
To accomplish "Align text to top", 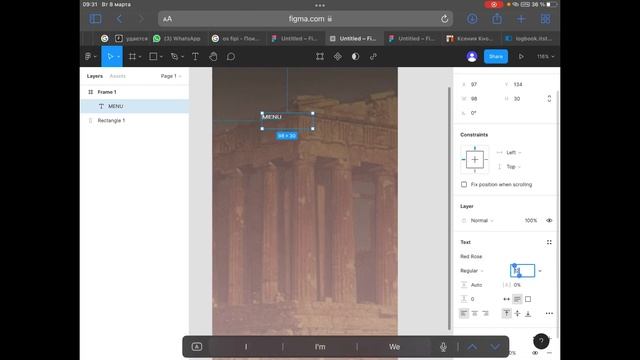I will tap(507, 313).
